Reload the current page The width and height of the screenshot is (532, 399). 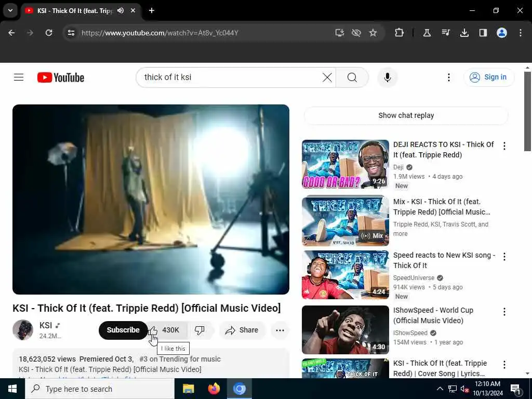(x=49, y=33)
